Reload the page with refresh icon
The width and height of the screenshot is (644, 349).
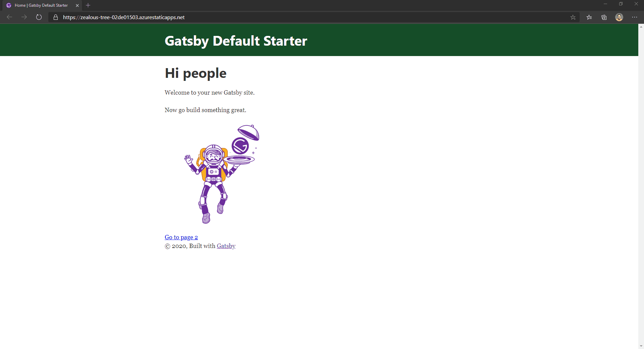point(39,17)
